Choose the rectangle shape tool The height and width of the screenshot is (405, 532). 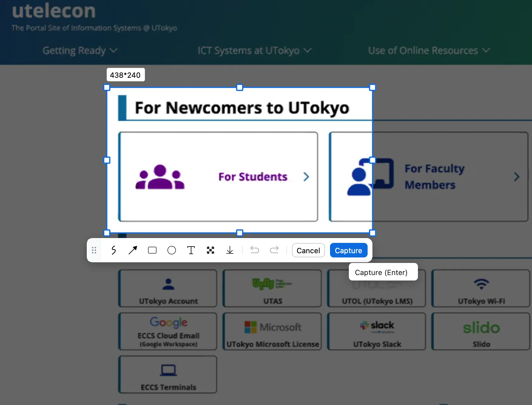pyautogui.click(x=152, y=250)
